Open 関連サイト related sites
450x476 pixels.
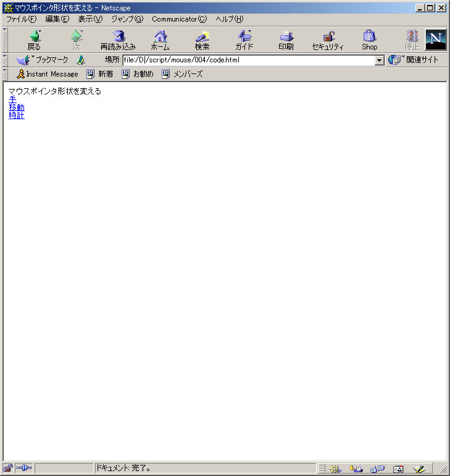point(414,60)
